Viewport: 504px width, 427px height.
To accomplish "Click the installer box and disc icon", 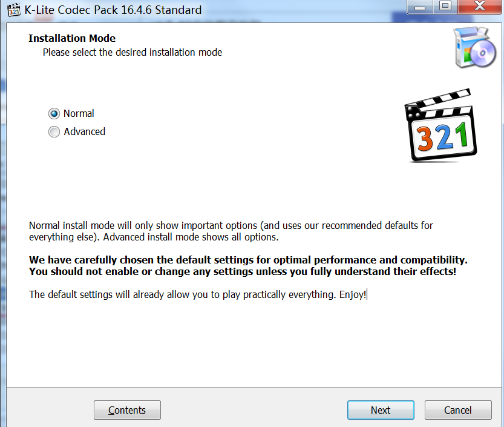I will [x=475, y=47].
